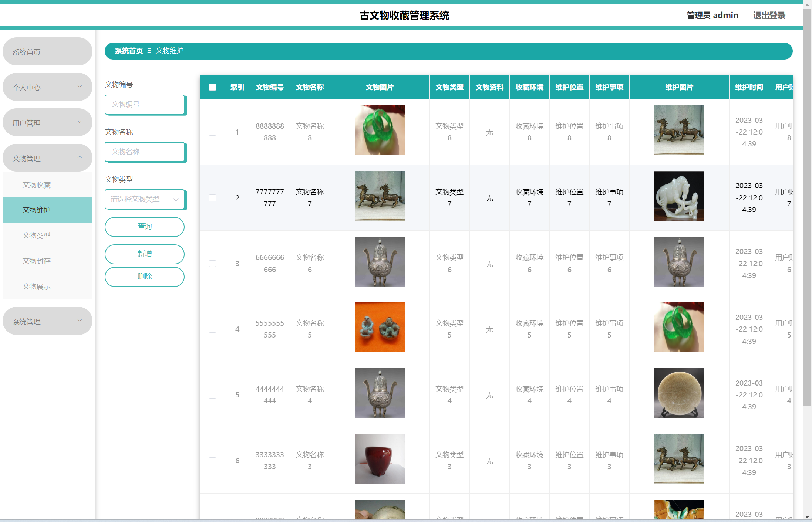This screenshot has height=522, width=812.
Task: Toggle the select-all checkbox in the table header
Action: 212,87
